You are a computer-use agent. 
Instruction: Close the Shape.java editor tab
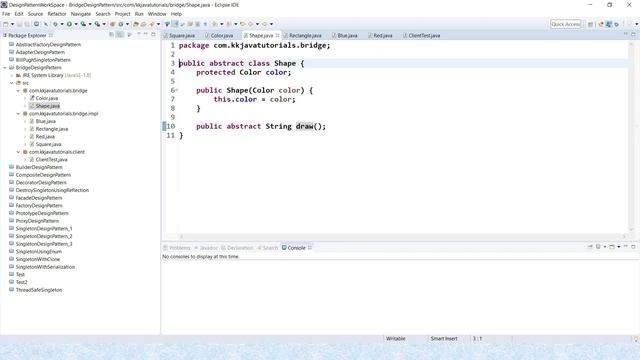click(x=278, y=36)
